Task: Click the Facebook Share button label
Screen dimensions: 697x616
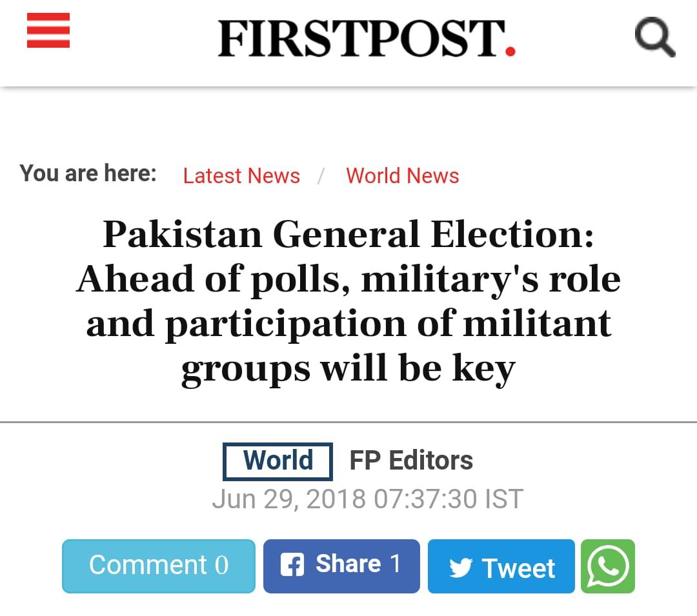Action: (348, 564)
